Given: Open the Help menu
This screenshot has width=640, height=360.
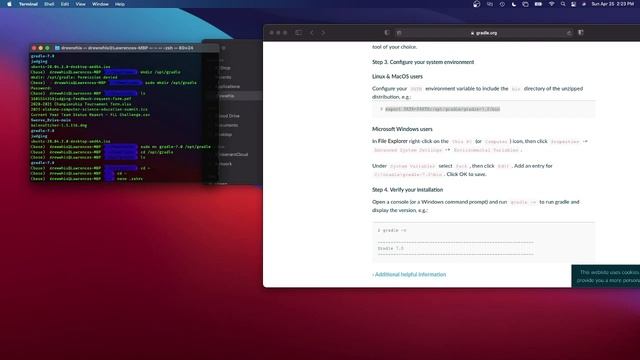Looking at the screenshot, I should (x=120, y=4).
